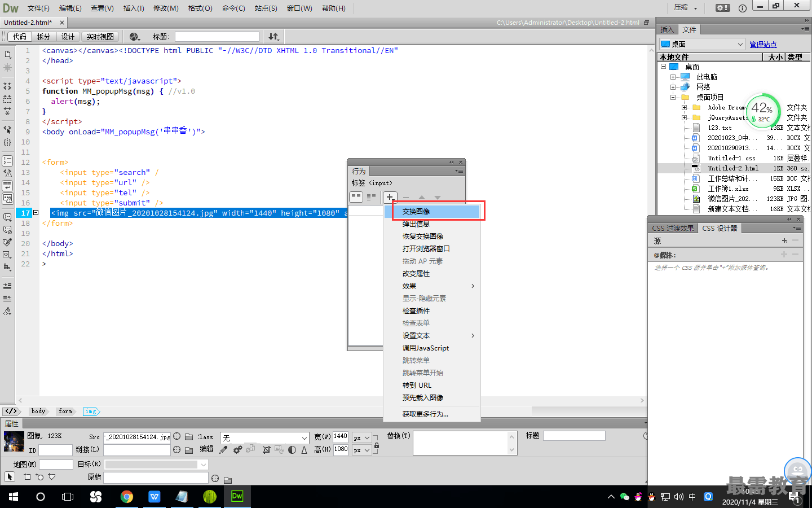Click the edit image pencil icon
This screenshot has width=812, height=508.
(x=223, y=450)
